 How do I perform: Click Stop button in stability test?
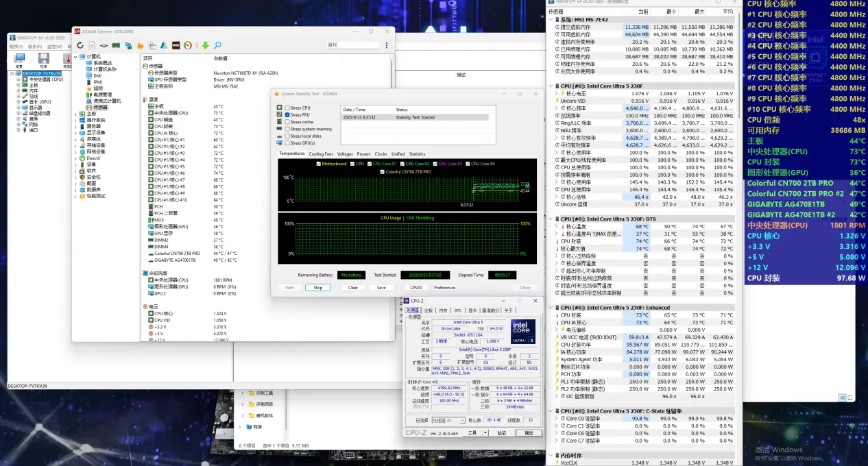318,288
